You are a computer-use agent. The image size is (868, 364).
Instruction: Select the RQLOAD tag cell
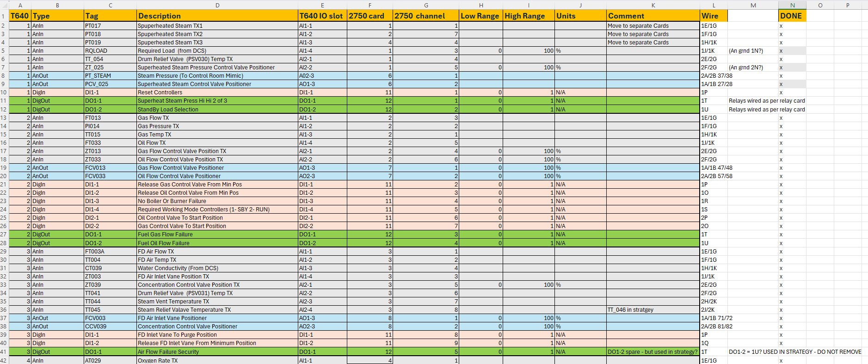pos(110,51)
